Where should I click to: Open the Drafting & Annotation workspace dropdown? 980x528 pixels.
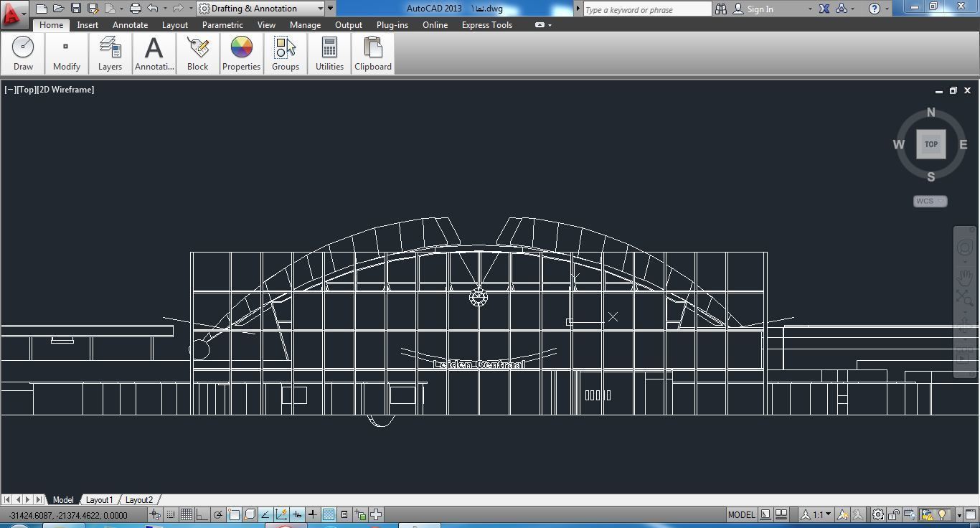pos(261,9)
